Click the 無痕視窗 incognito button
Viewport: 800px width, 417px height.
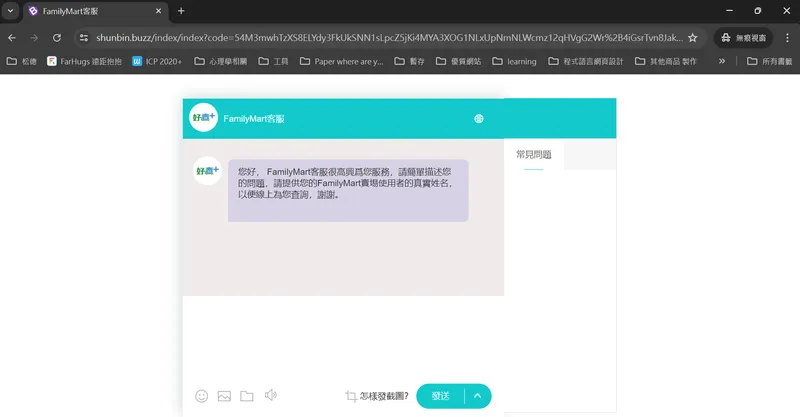coord(743,38)
